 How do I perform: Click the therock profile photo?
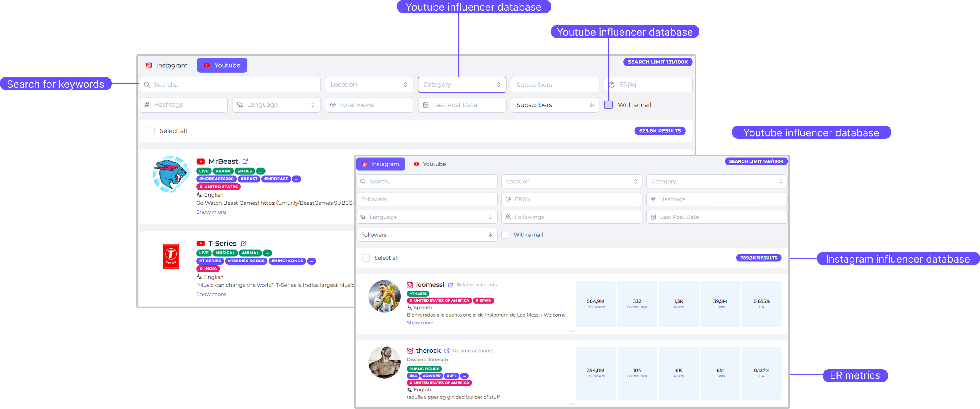pyautogui.click(x=385, y=362)
